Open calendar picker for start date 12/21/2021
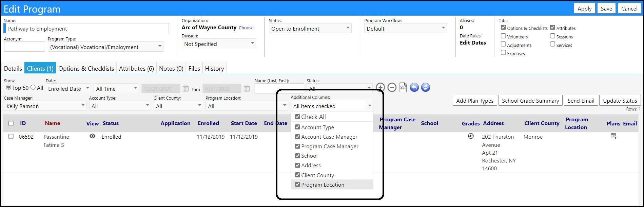This screenshot has height=207, width=644. tap(186, 89)
